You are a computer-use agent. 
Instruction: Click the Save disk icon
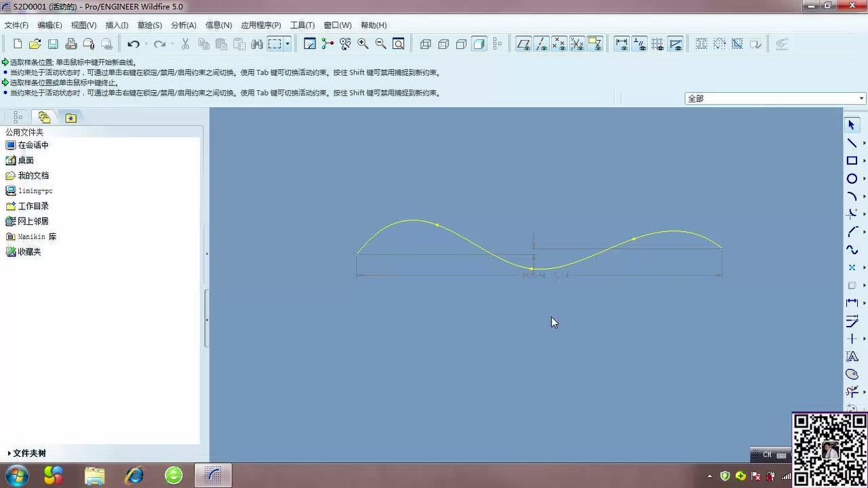click(53, 44)
